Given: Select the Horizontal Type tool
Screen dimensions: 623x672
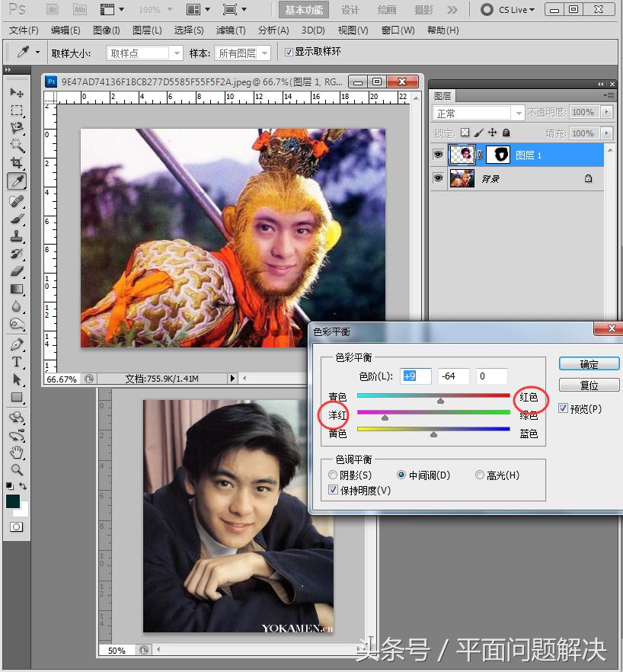Looking at the screenshot, I should click(x=17, y=361).
